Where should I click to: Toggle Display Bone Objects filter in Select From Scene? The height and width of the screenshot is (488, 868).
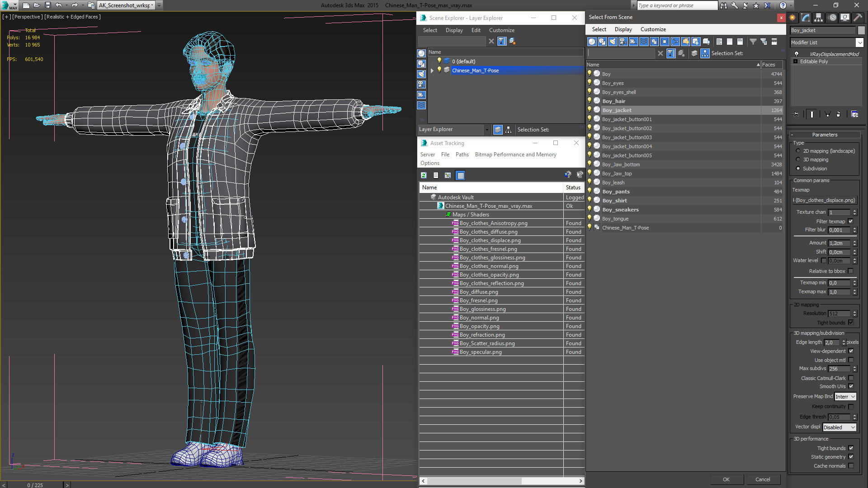coord(675,42)
